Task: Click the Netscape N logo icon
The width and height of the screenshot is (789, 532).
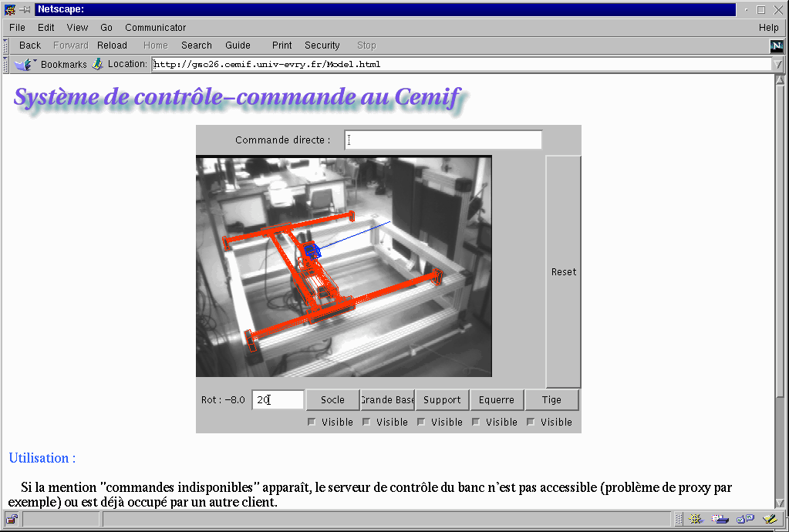Action: [x=777, y=45]
